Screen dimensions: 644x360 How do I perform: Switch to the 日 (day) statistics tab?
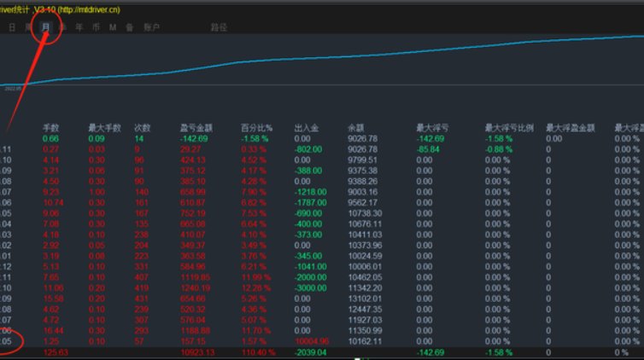pyautogui.click(x=12, y=27)
